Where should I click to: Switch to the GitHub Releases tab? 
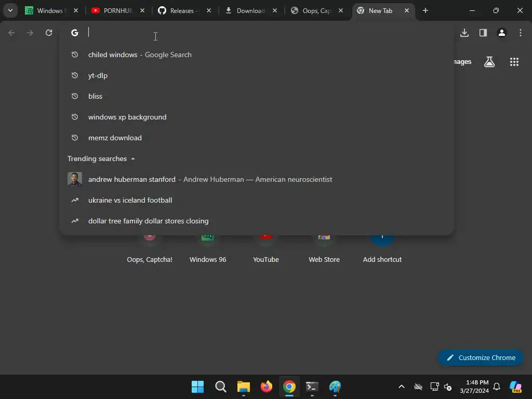point(184,10)
